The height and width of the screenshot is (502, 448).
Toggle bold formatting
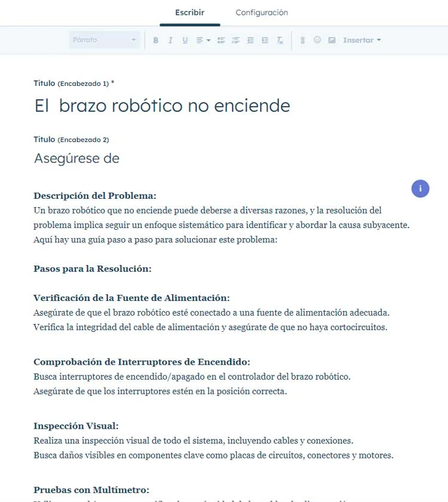pyautogui.click(x=156, y=41)
